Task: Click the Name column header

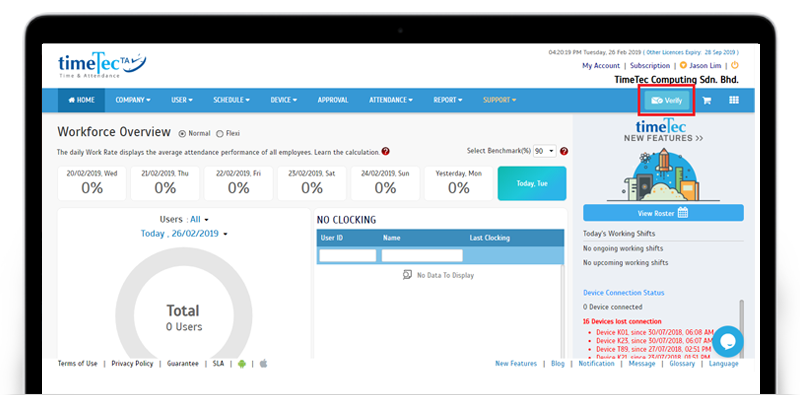Action: coord(392,238)
